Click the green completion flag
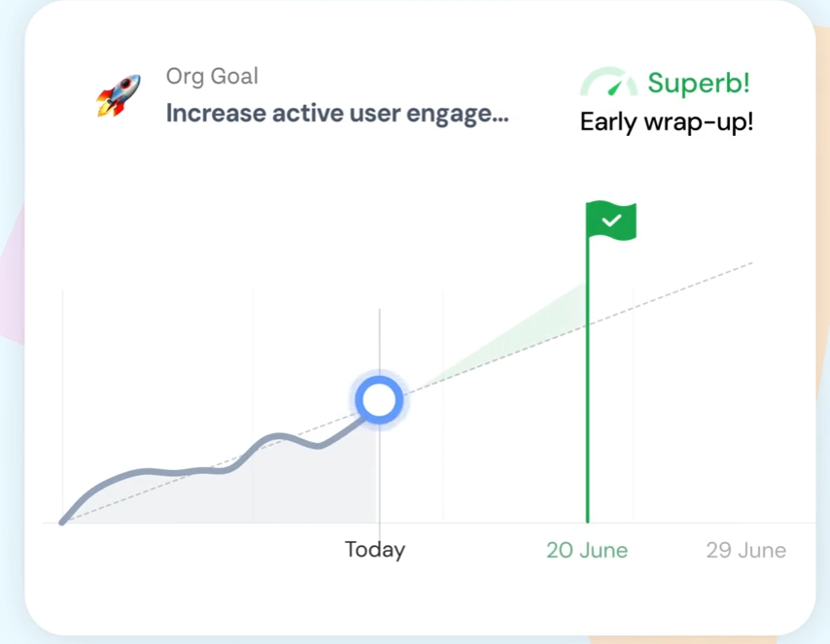This screenshot has width=830, height=644. click(611, 221)
